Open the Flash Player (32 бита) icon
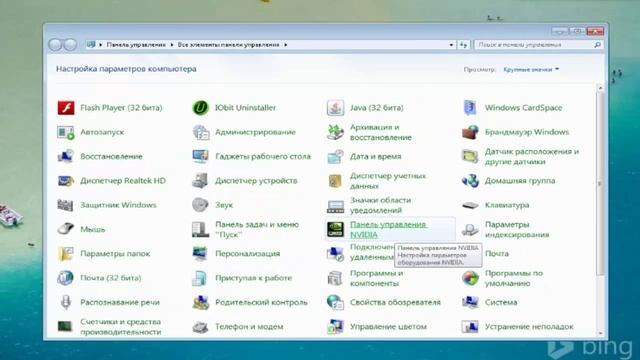Image resolution: width=640 pixels, height=360 pixels. [66, 108]
